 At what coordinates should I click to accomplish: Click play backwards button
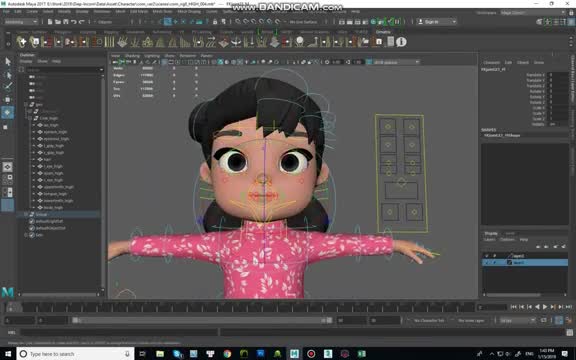[x=537, y=307]
